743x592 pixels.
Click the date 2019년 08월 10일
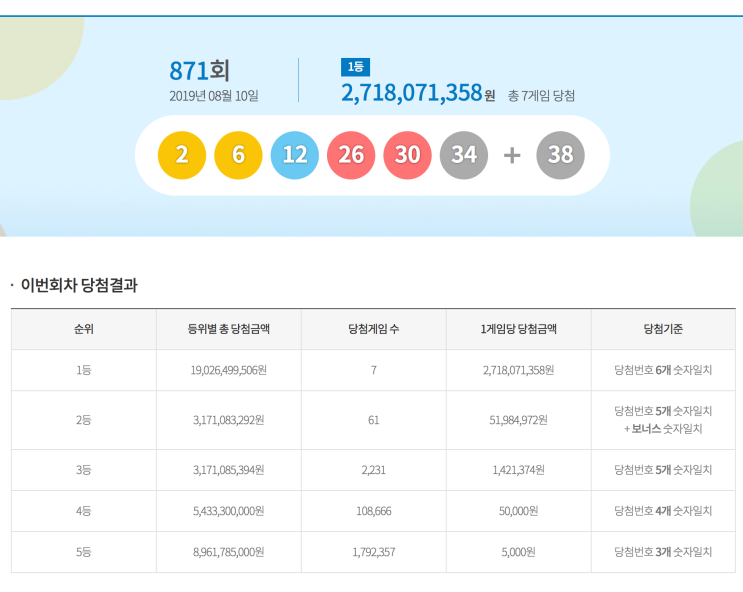214,96
